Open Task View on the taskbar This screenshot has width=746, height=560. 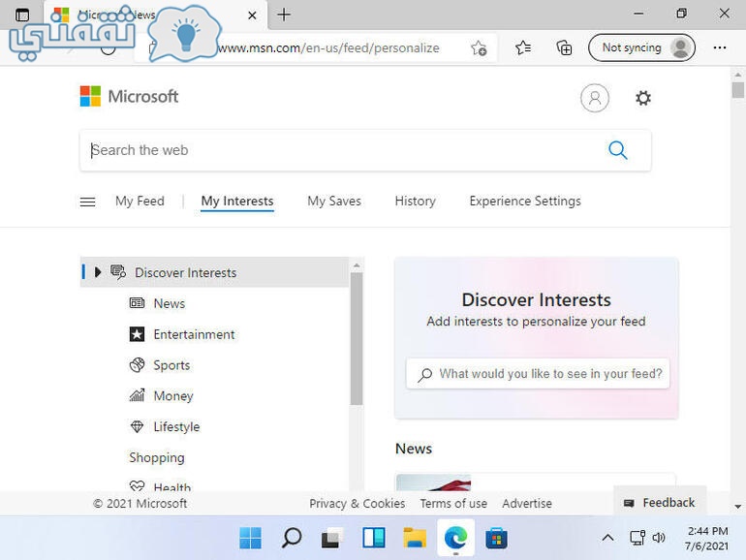332,538
